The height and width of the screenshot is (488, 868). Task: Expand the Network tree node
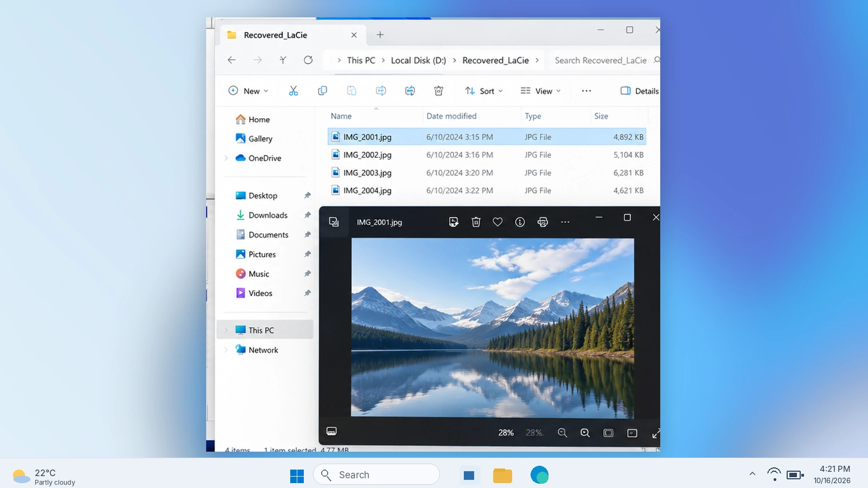click(226, 350)
